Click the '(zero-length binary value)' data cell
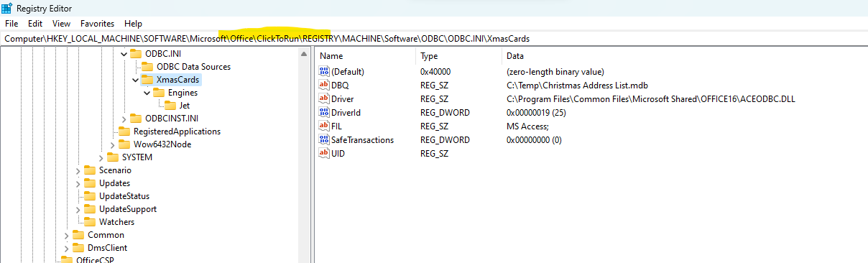Screen dimensions: 868x263 pyautogui.click(x=555, y=72)
